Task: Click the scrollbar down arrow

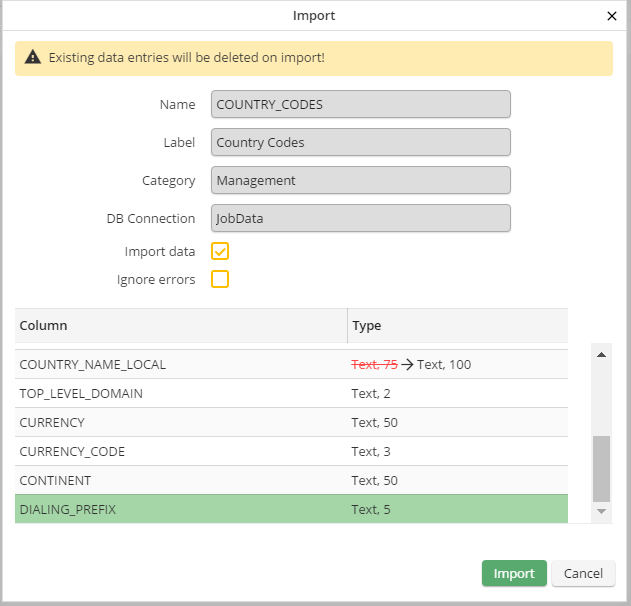Action: coord(601,511)
